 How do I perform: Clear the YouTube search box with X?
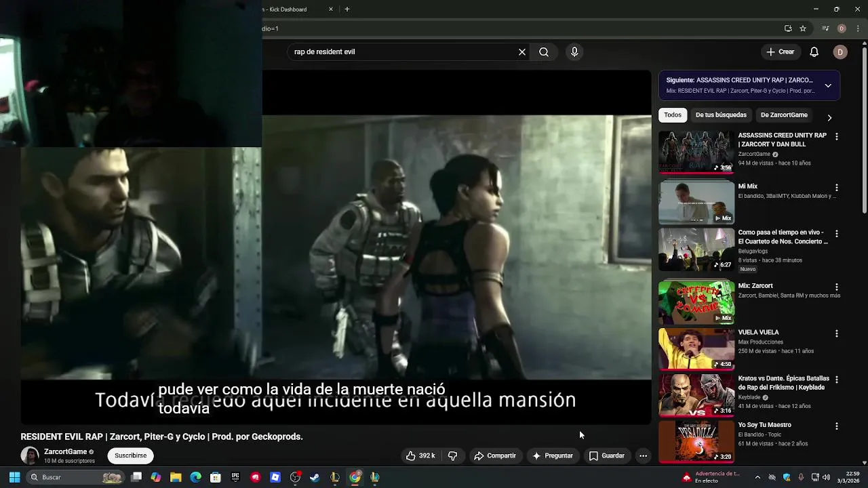[x=522, y=52]
